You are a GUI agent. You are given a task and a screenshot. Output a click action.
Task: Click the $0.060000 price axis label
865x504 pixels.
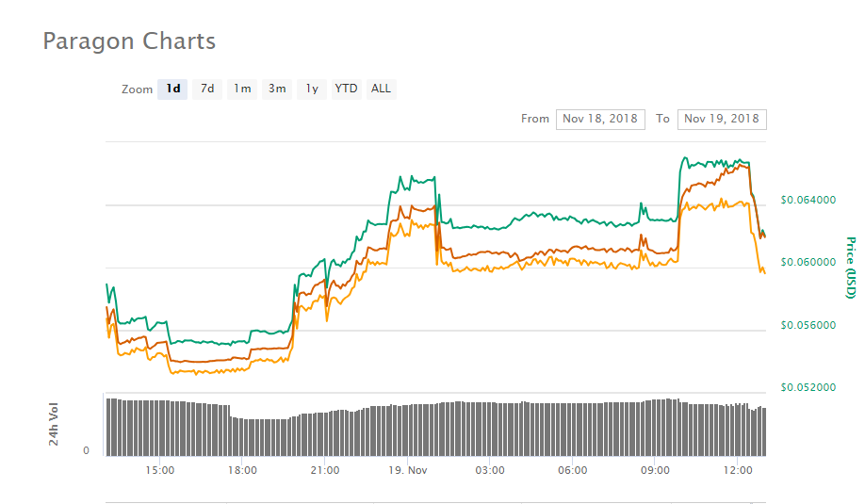pyautogui.click(x=808, y=262)
